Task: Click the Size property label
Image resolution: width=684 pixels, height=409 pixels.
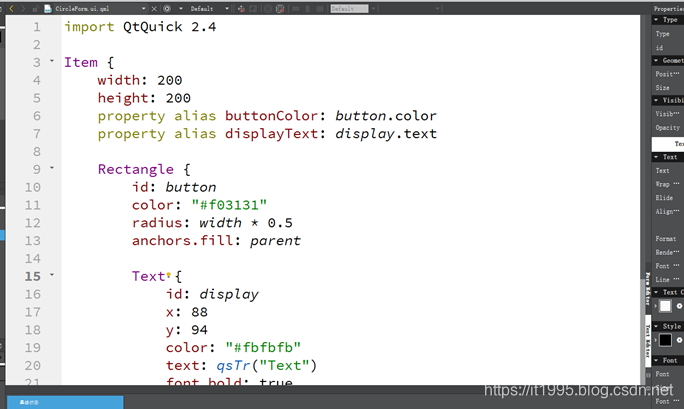Action: pyautogui.click(x=662, y=88)
